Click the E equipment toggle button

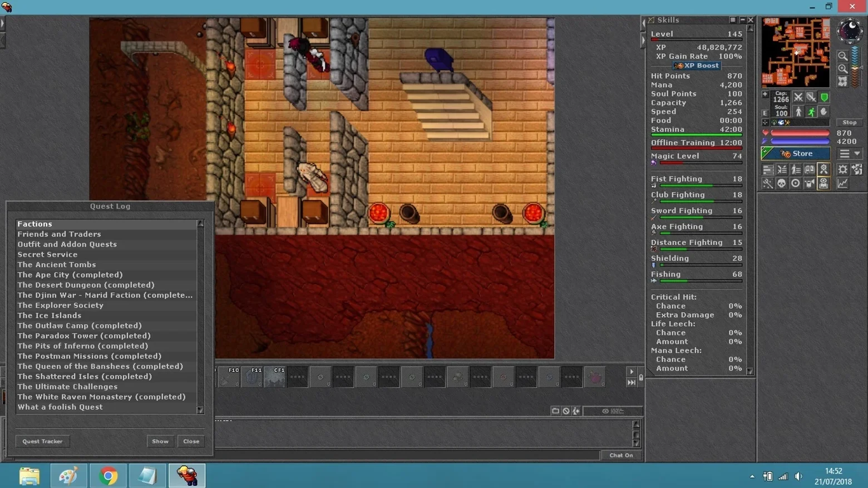pyautogui.click(x=765, y=113)
